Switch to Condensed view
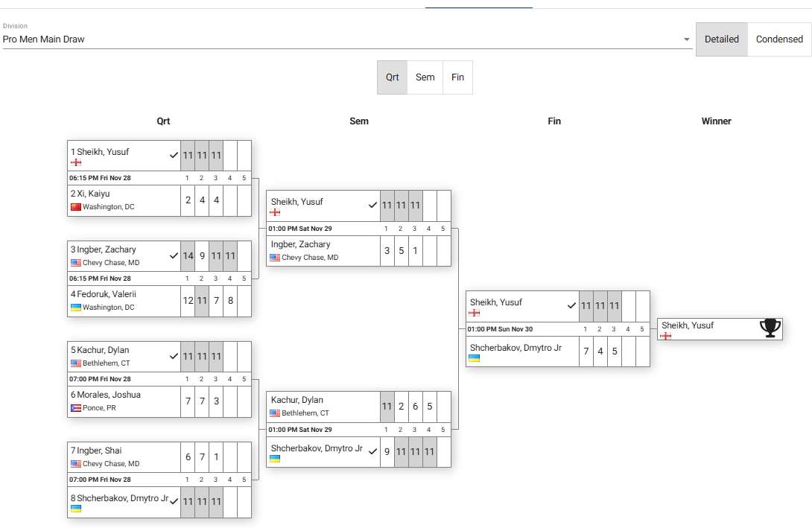Viewport: 812px width, 528px height. (779, 39)
